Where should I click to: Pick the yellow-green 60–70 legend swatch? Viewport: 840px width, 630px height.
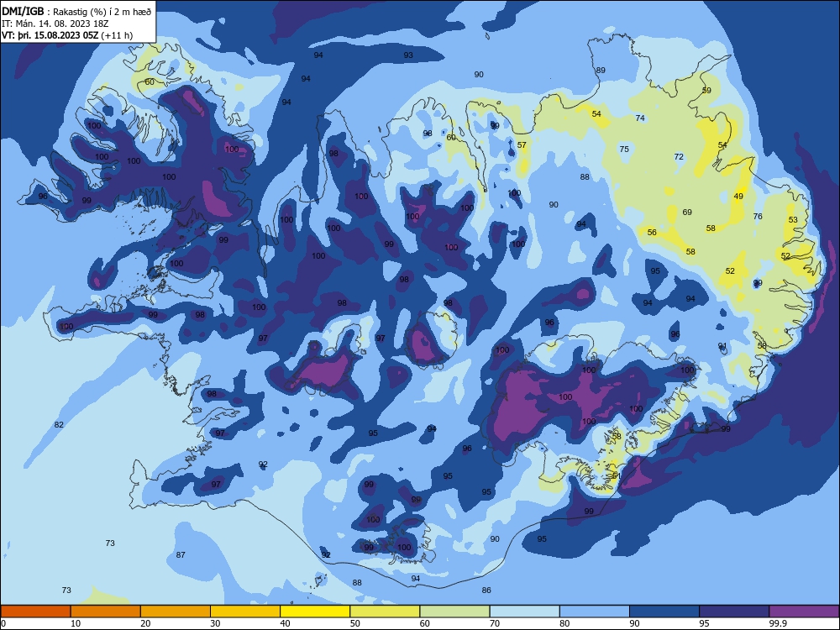coord(454,612)
